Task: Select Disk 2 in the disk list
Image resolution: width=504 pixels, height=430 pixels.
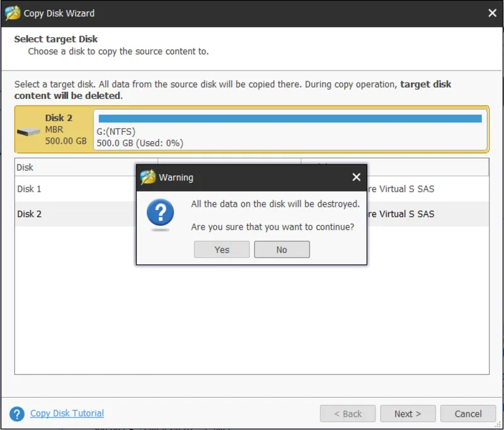Action: tap(29, 214)
